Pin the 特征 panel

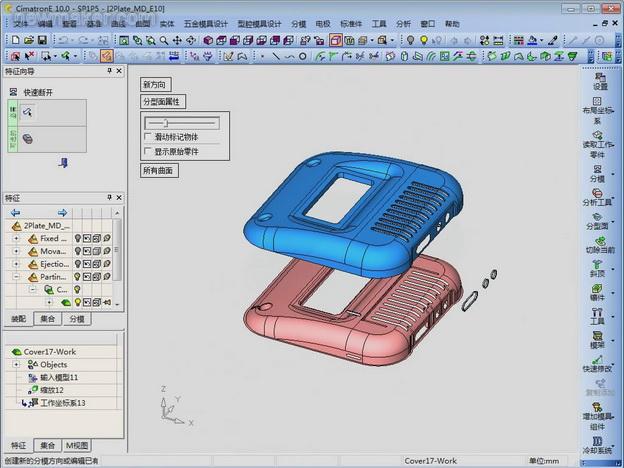(x=109, y=197)
